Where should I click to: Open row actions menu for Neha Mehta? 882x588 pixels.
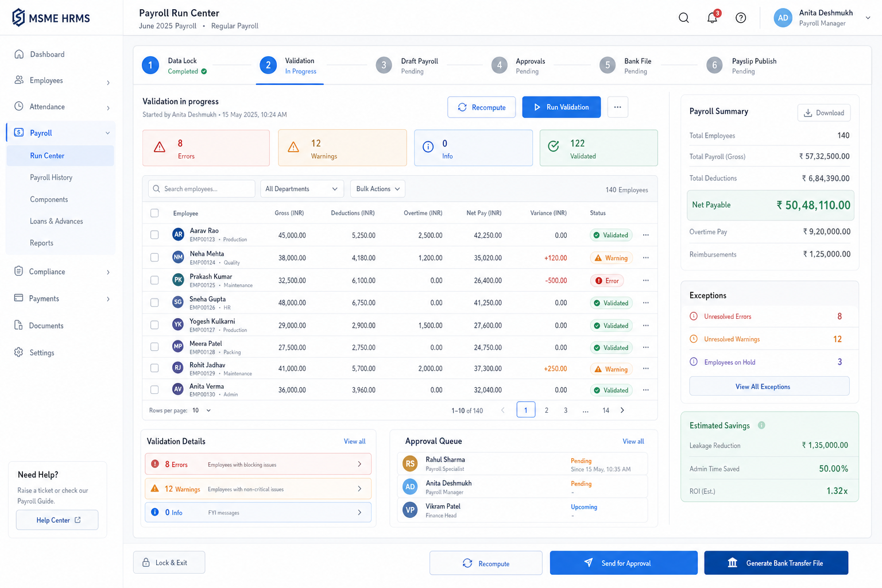(x=646, y=258)
